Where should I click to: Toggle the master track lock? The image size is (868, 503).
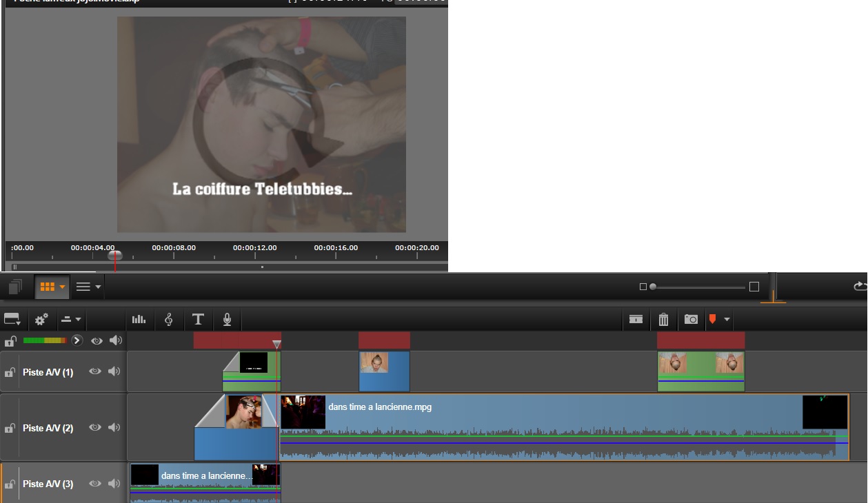click(10, 341)
